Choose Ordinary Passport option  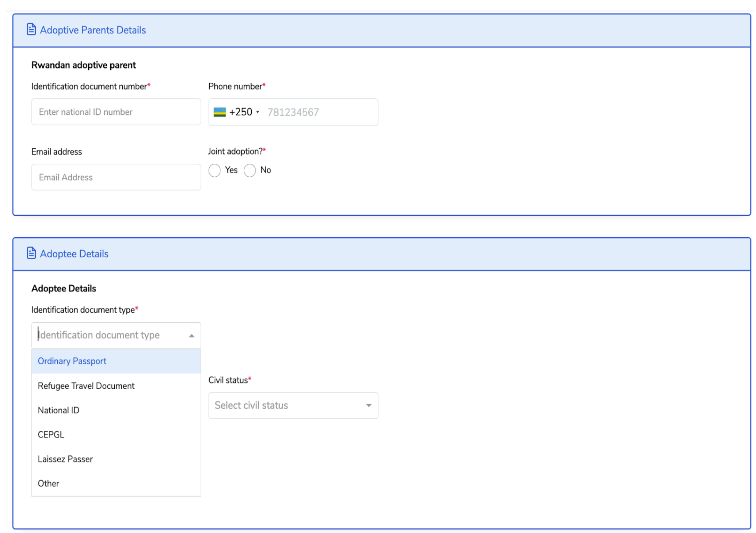click(x=72, y=361)
